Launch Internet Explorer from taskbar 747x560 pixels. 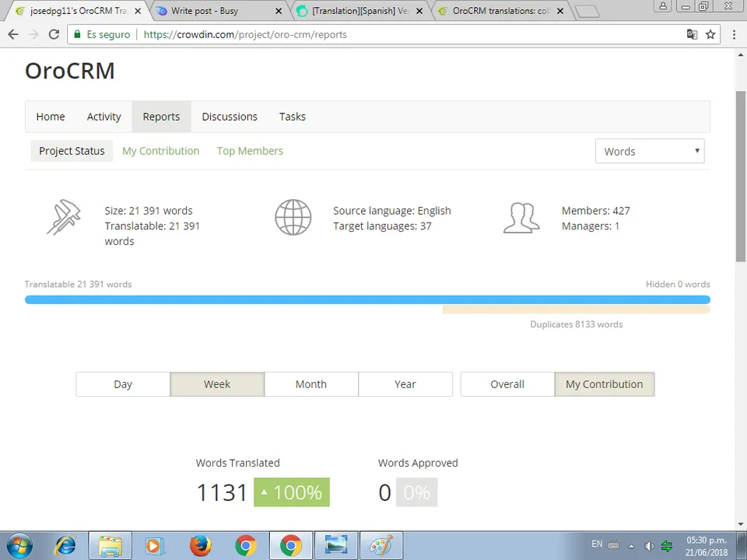[65, 546]
